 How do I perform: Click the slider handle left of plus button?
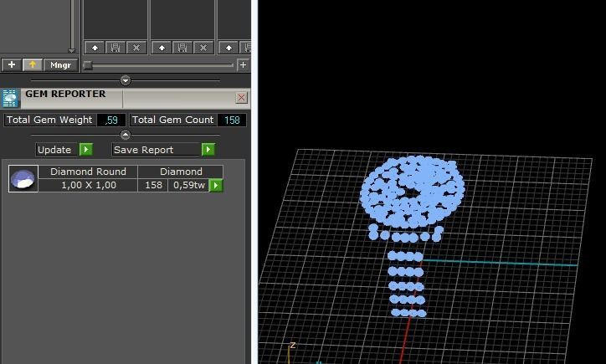click(88, 65)
